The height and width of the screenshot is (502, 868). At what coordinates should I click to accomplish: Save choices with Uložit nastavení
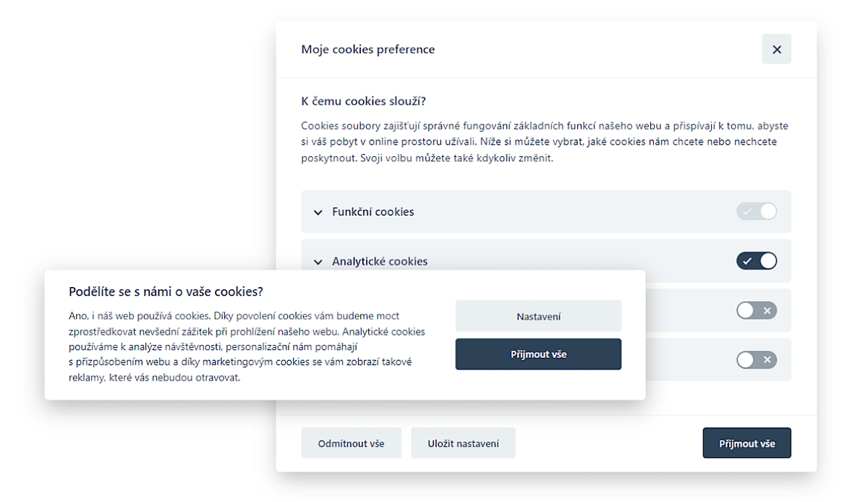463,443
